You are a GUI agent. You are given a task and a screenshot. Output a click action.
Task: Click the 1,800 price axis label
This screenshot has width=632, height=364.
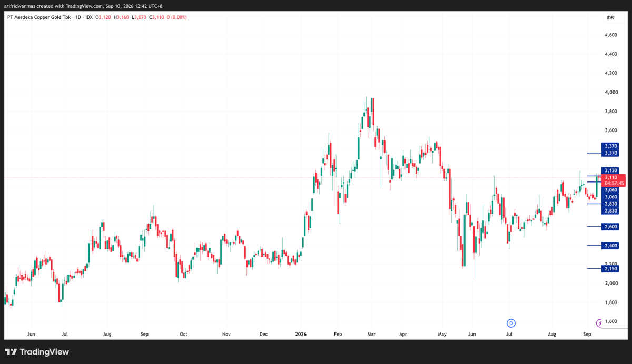click(x=611, y=302)
